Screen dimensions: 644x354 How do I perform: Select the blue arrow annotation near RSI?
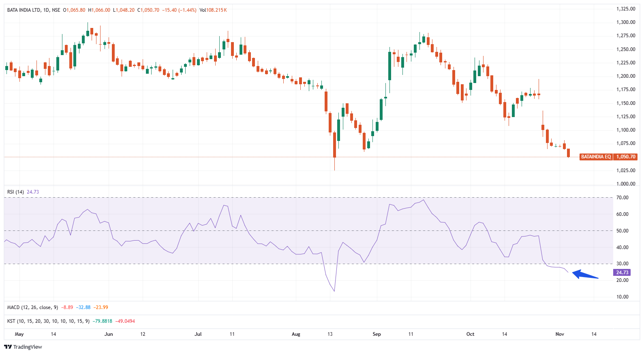click(x=585, y=275)
